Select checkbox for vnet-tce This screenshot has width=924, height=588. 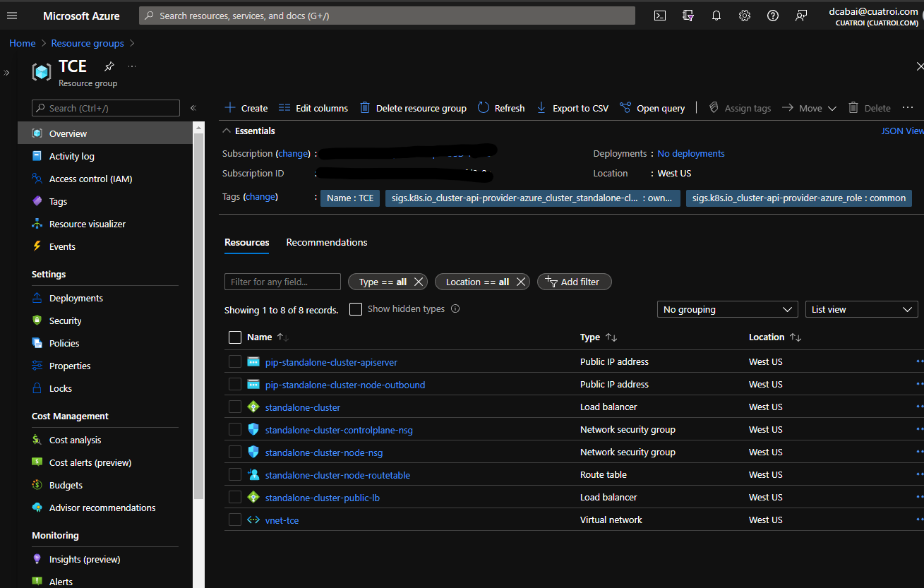[x=235, y=520]
